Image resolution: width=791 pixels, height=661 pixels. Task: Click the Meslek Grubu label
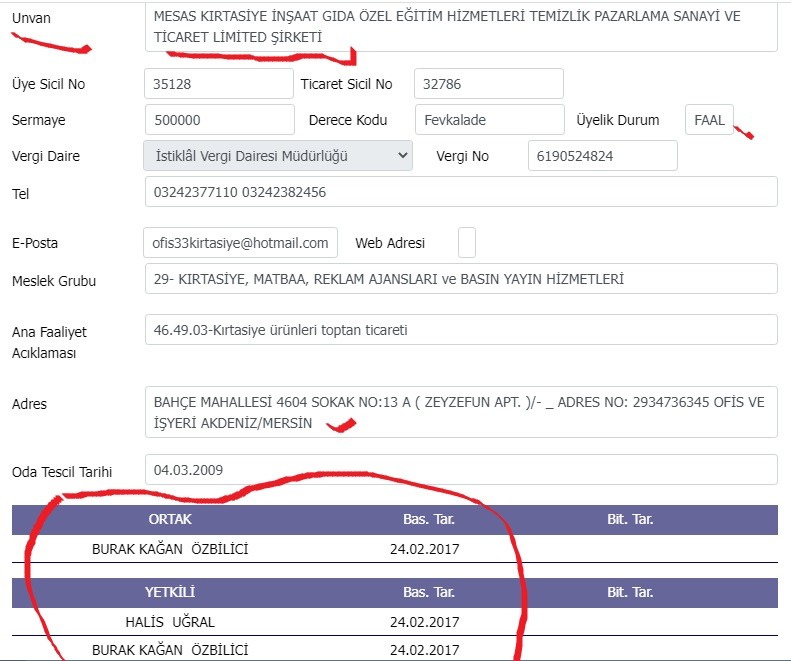[x=54, y=281]
